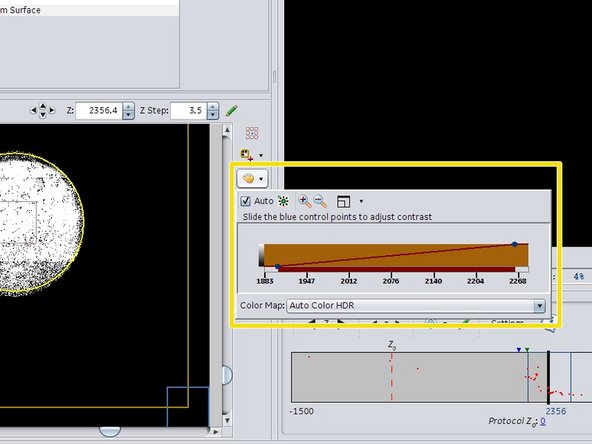The width and height of the screenshot is (592, 444).
Task: Click the '-1500' axis label
Action: click(x=302, y=411)
